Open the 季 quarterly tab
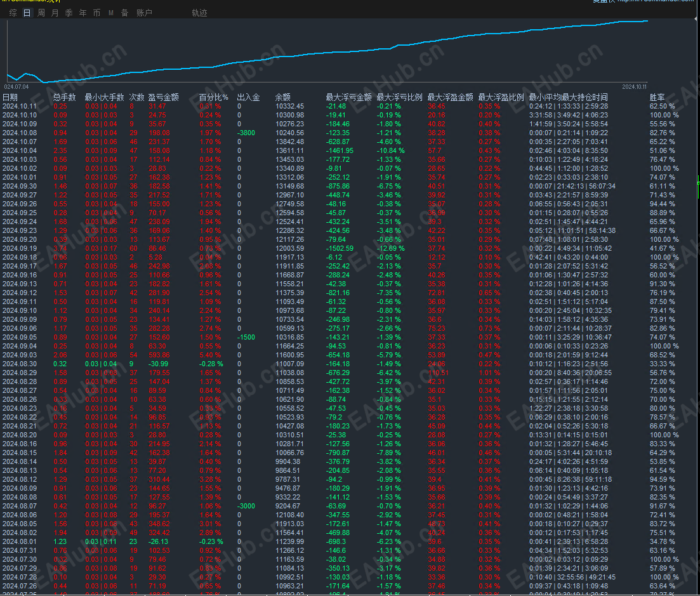700x596 pixels. pyautogui.click(x=69, y=13)
